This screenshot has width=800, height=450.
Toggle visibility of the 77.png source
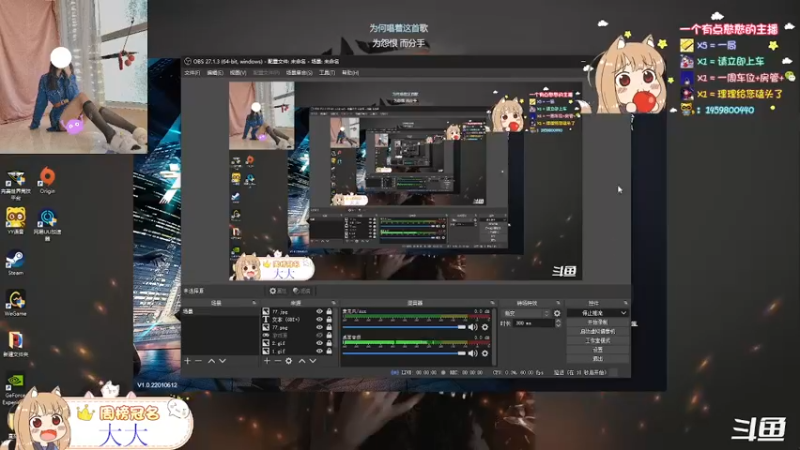tap(319, 327)
